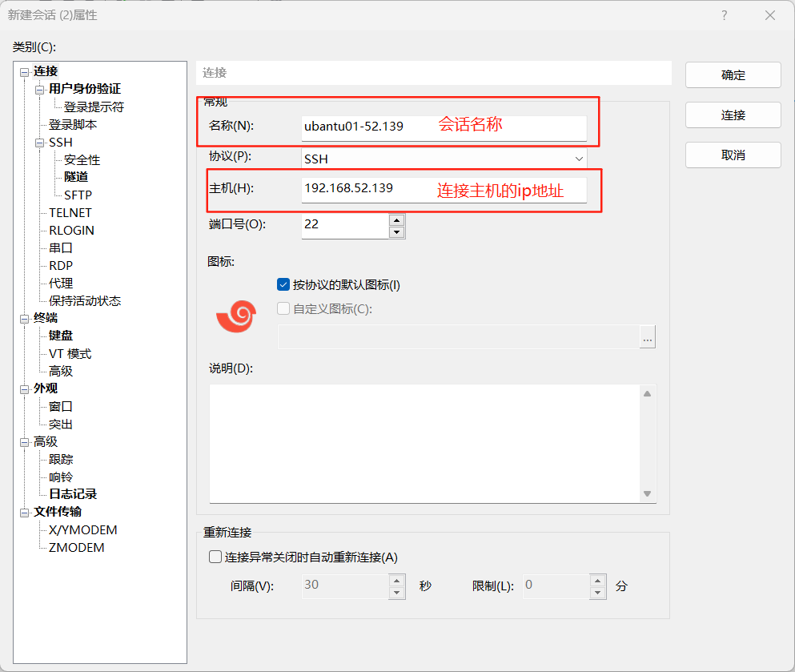This screenshot has width=795, height=672.
Task: Decrease the 间隔 interval value
Action: point(396,593)
